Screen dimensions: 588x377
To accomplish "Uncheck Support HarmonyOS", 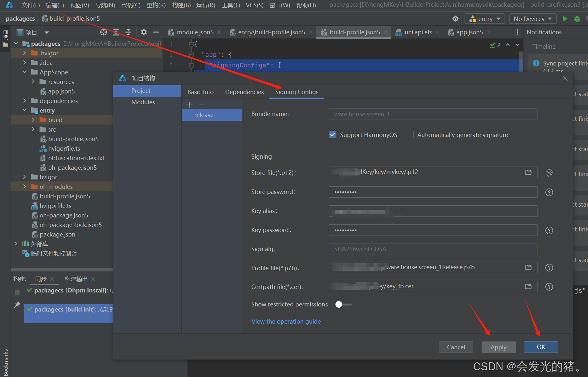I will [x=332, y=135].
